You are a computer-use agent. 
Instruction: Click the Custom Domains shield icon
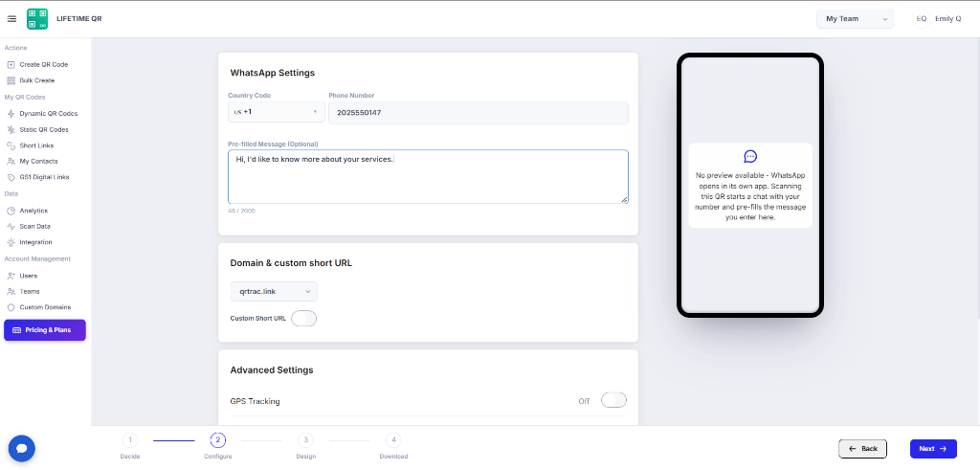tap(11, 307)
